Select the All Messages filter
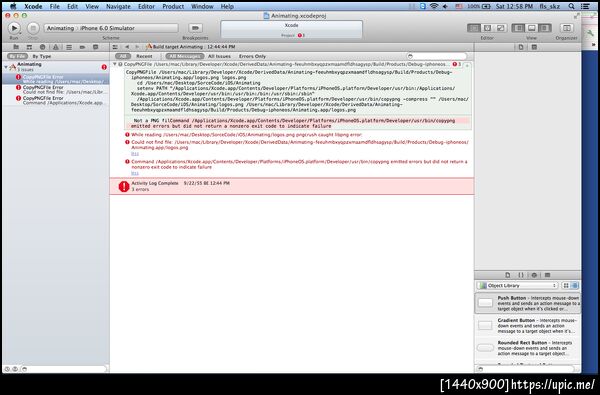Viewport: 600px width, 395px height. (x=185, y=56)
